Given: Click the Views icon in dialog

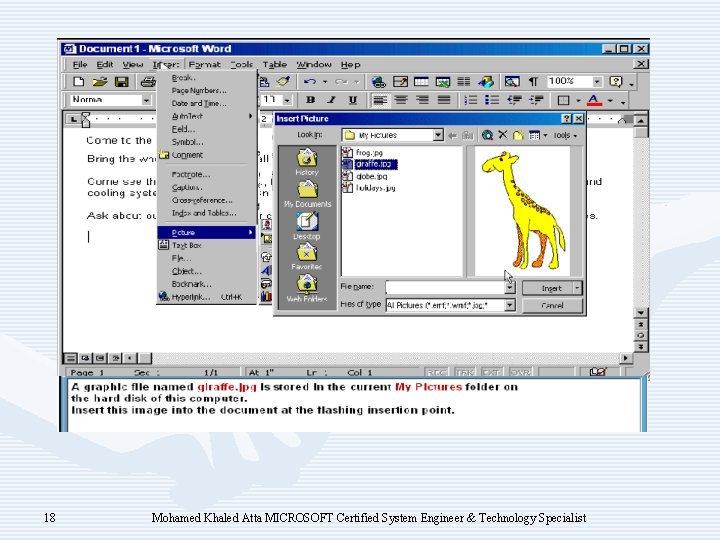Looking at the screenshot, I should click(534, 135).
